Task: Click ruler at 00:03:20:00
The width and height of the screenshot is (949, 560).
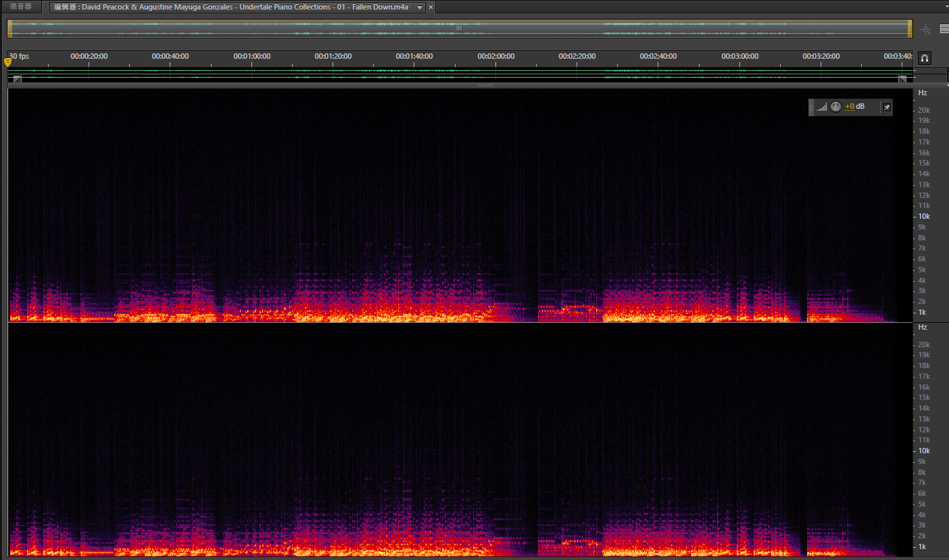Action: [821, 56]
